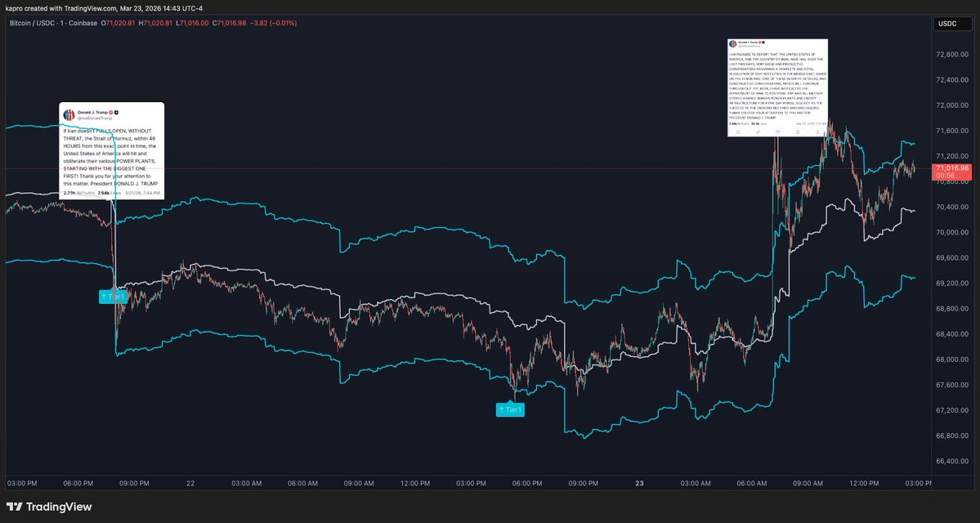Click the −3.82 (−0.01%) change value

click(273, 23)
